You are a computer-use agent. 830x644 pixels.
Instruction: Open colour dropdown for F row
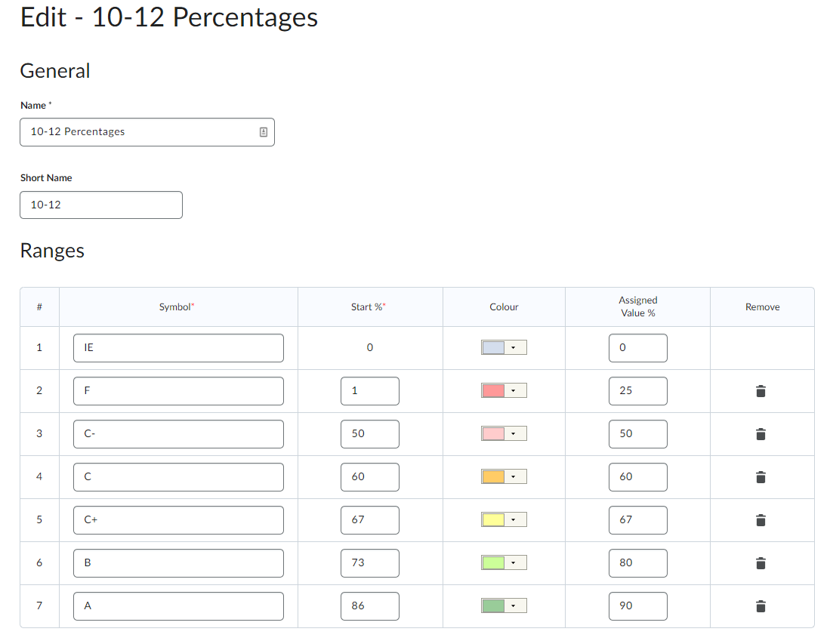504,390
